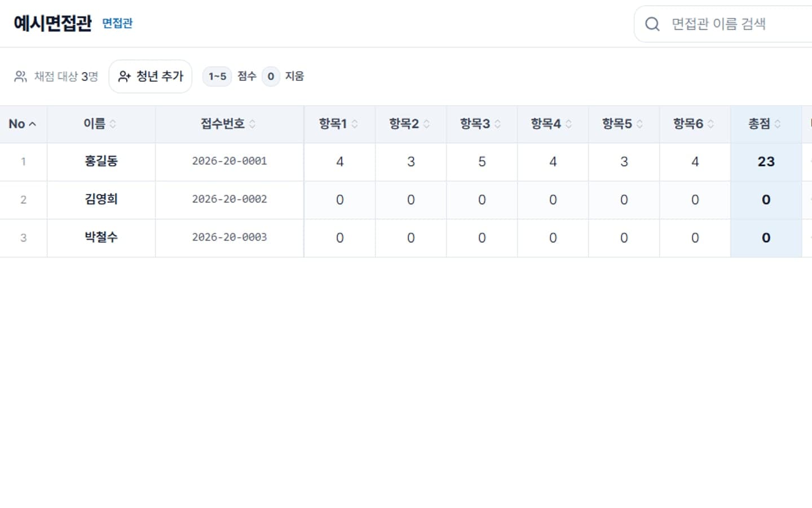This screenshot has height=508, width=812.
Task: Click the add-person icon in 청년 추가
Action: [124, 76]
